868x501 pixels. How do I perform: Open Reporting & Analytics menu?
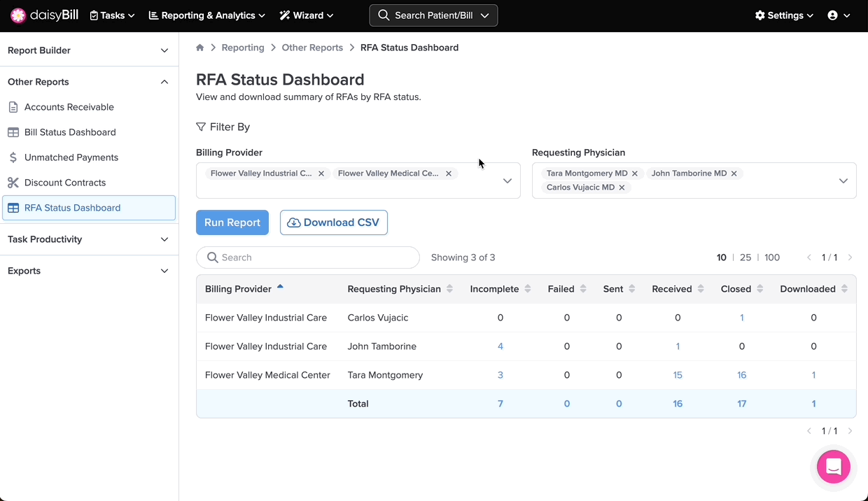207,15
